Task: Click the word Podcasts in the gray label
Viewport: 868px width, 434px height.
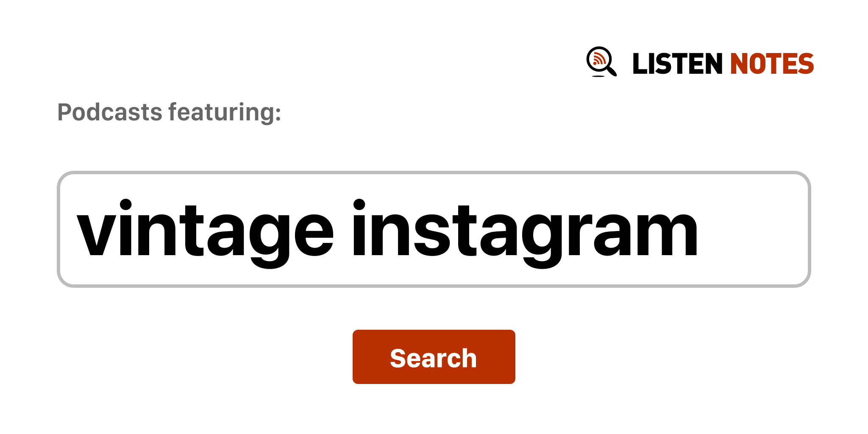Action: coord(110,112)
